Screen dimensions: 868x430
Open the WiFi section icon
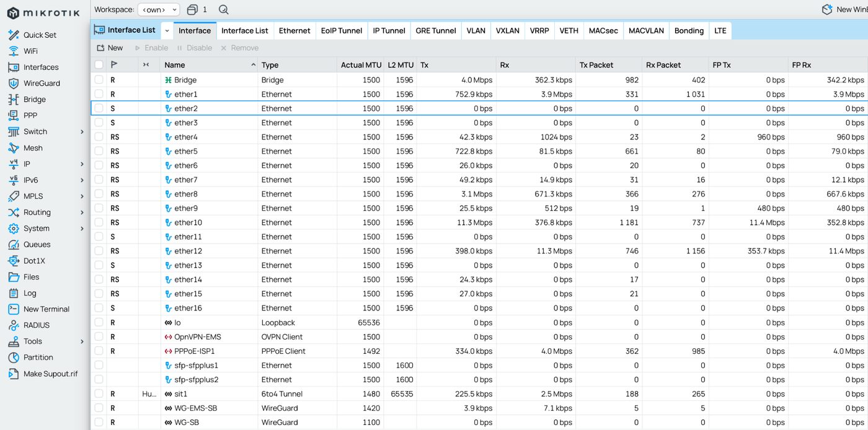(x=14, y=51)
